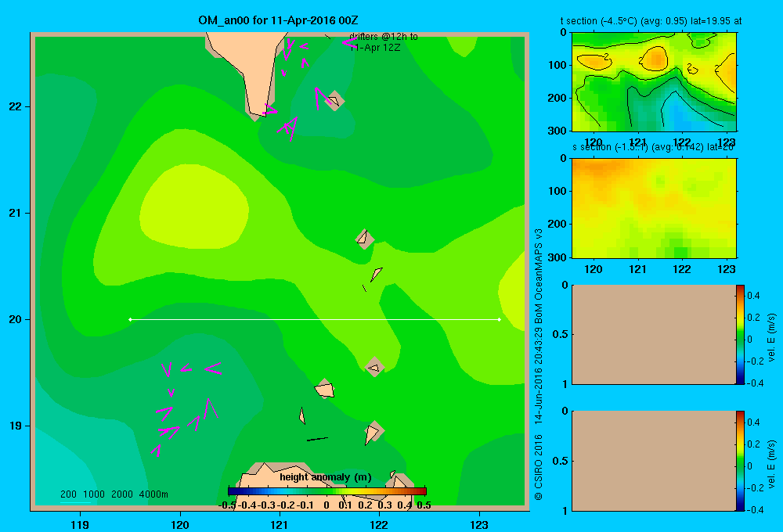Click the "1000" depth contour legend entry
Screen dimensions: 783x532
tap(94, 494)
